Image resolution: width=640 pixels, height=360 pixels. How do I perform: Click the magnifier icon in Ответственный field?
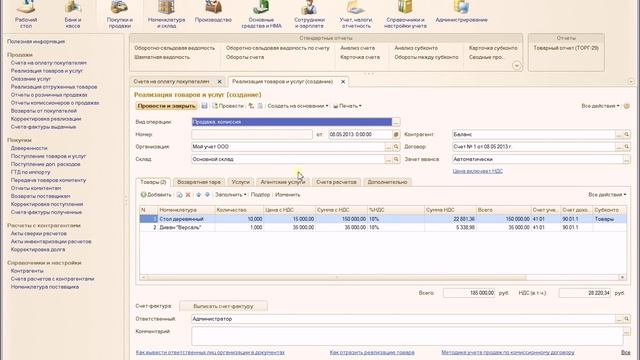[627, 319]
